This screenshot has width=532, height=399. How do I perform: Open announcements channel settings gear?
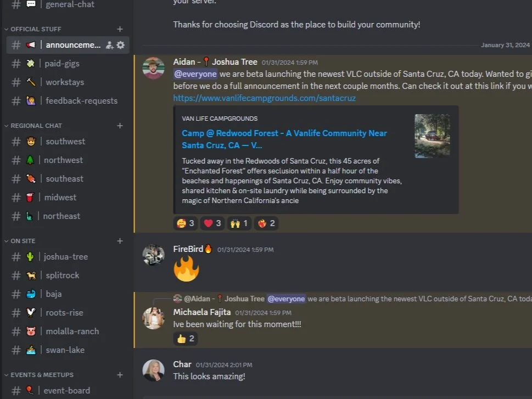[120, 45]
